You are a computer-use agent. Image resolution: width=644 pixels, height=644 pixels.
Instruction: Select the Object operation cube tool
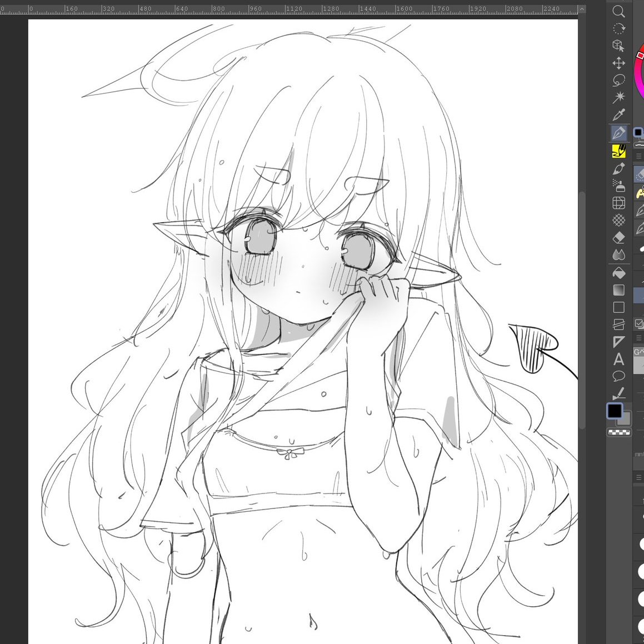[618, 46]
